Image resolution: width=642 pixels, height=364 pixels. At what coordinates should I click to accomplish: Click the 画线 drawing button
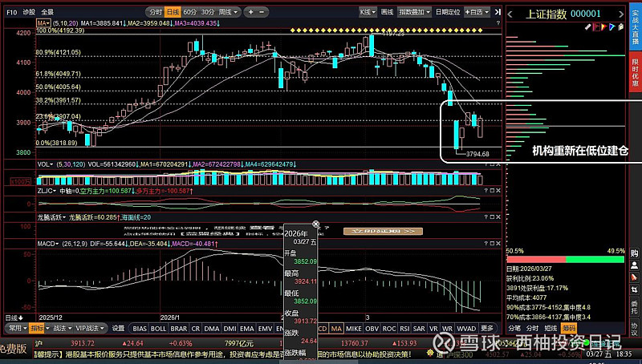pos(388,12)
